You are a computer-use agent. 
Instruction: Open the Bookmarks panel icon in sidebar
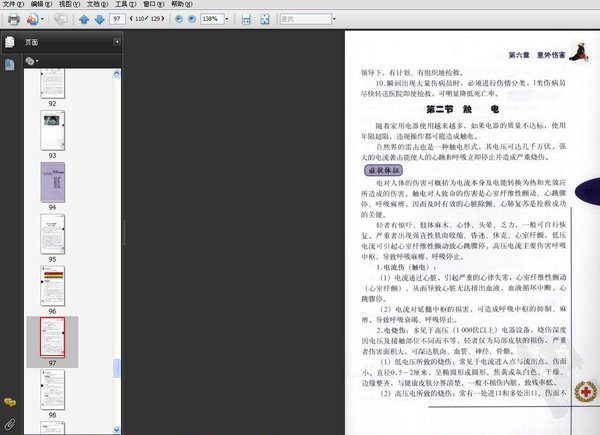tap(10, 64)
